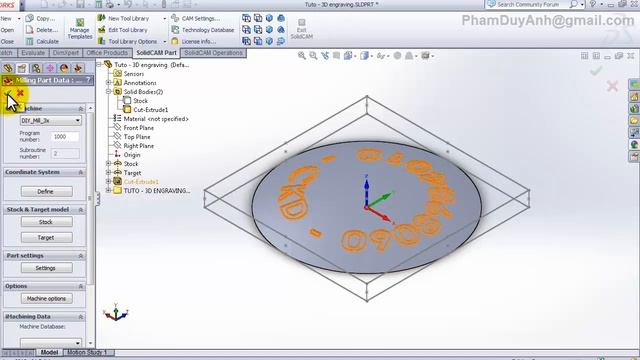Click the search magnifier next to Community Forum
The width and height of the screenshot is (640, 360).
573,4
